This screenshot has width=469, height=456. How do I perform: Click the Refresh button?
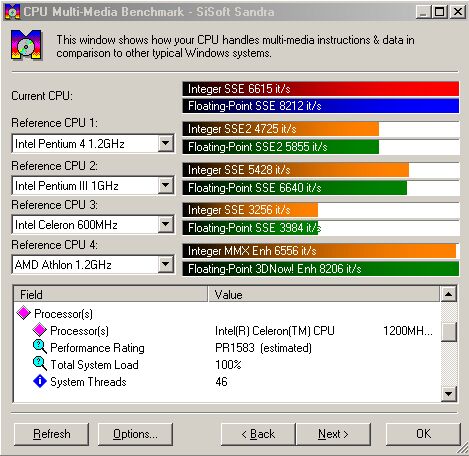(x=52, y=434)
